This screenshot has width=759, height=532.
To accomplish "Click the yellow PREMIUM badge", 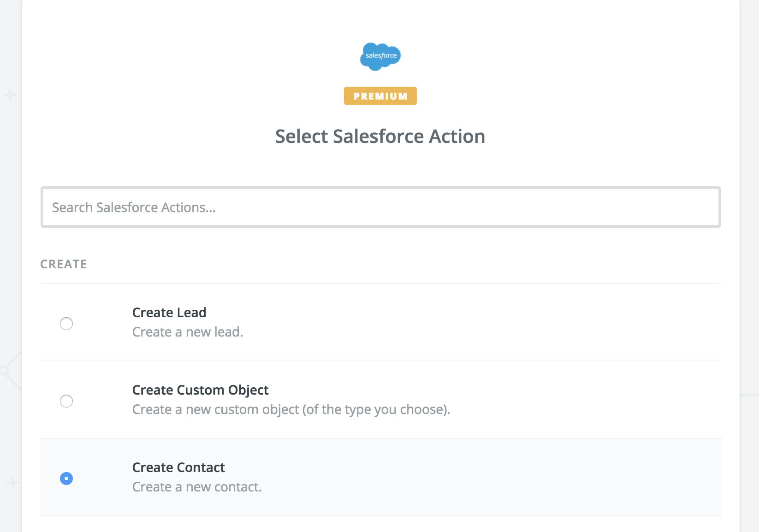I will [x=380, y=96].
